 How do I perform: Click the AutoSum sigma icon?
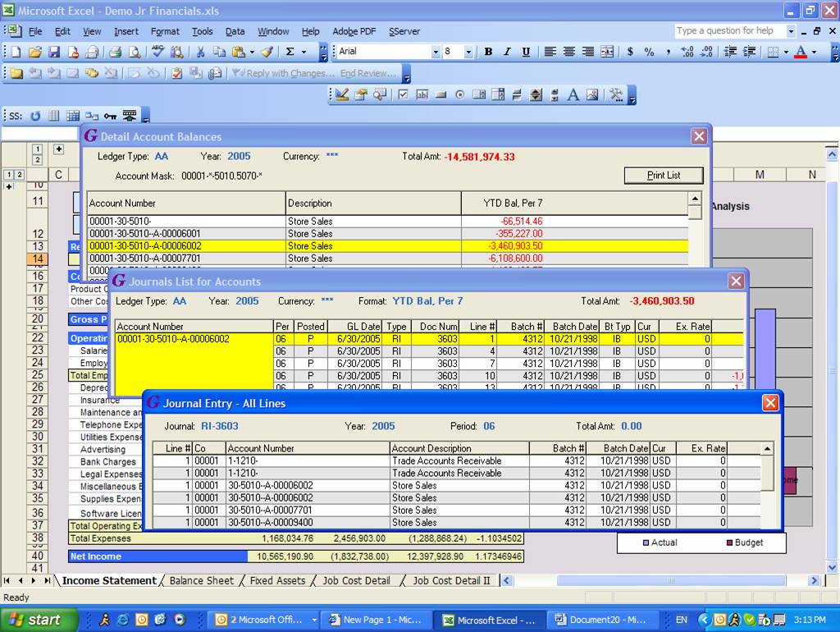[290, 52]
